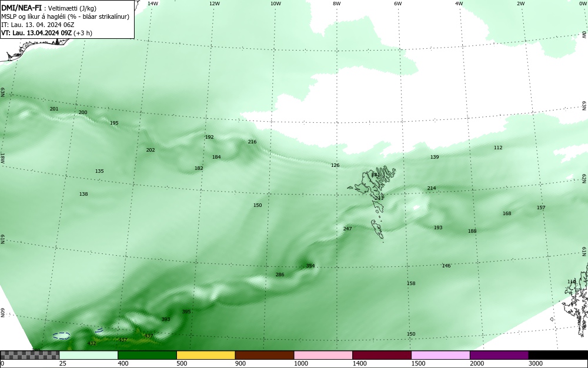Click the map value '112'
Screen dimensions: 588x368
click(497, 148)
